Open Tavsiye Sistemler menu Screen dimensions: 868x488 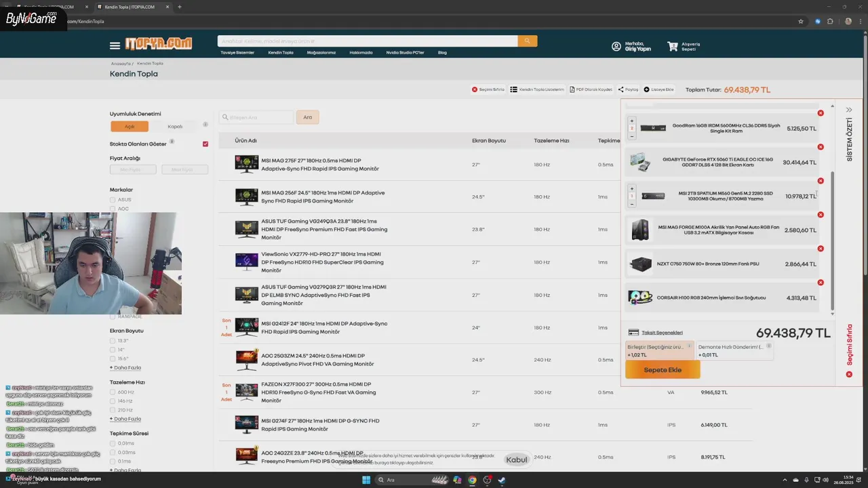pyautogui.click(x=237, y=52)
